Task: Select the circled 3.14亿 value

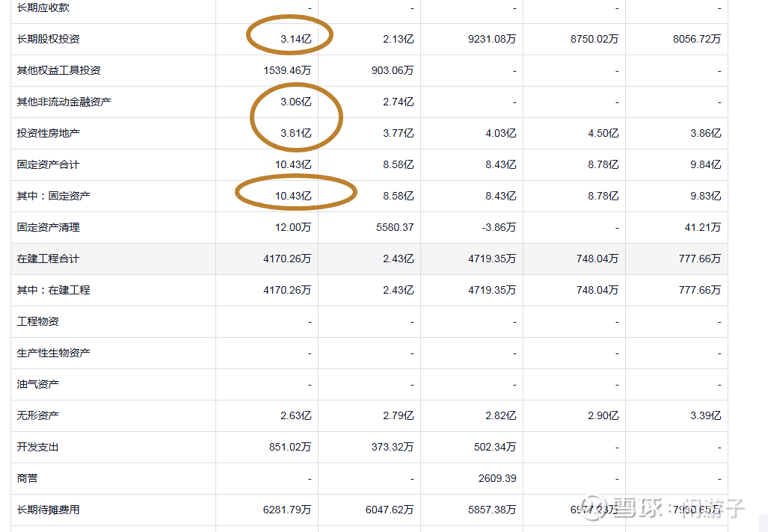Action: (x=295, y=40)
